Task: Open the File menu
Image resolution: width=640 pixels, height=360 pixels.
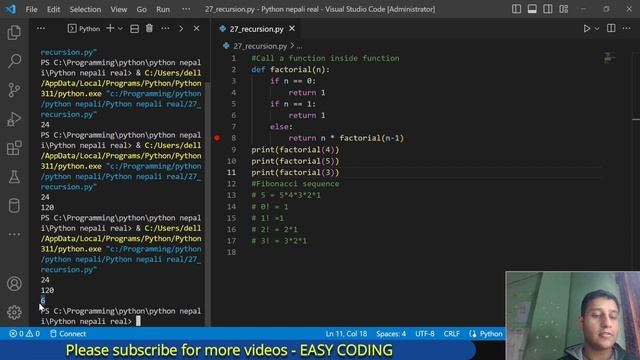Action: click(31, 9)
